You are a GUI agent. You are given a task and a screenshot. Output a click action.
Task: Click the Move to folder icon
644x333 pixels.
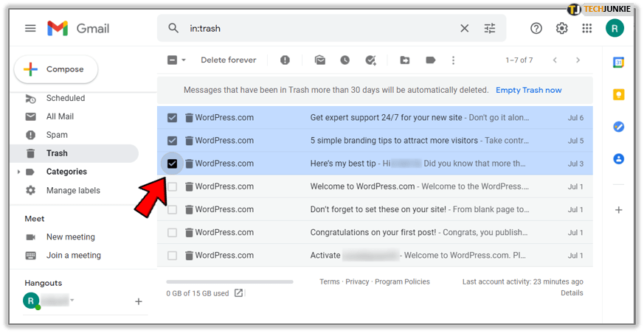pos(405,60)
